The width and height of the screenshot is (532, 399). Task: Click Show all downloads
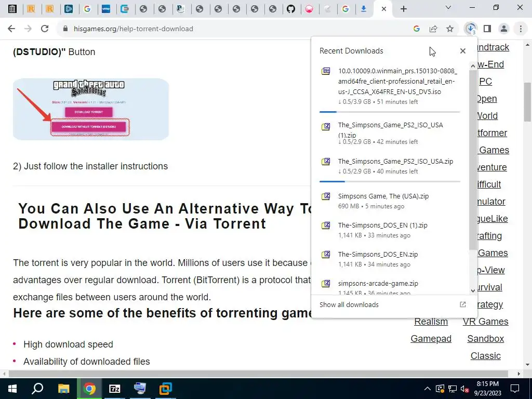tap(349, 304)
